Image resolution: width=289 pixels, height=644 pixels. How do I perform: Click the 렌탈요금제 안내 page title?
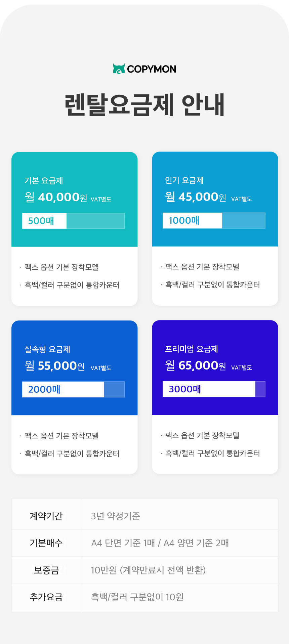pos(144,105)
